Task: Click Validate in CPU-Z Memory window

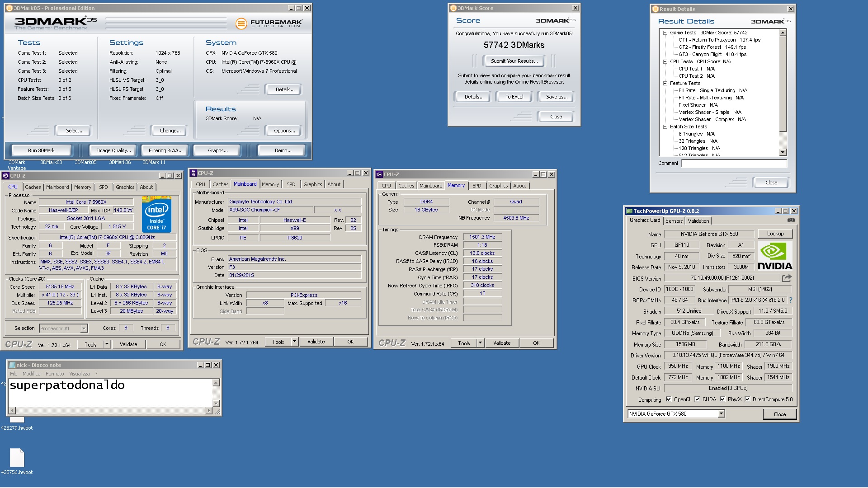Action: tap(502, 343)
